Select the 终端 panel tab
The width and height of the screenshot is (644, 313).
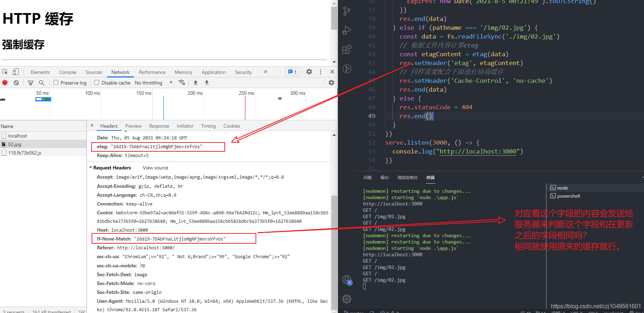pyautogui.click(x=431, y=178)
